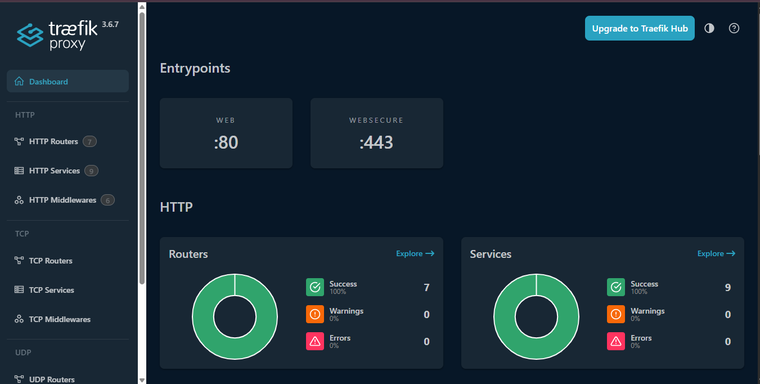
Task: Open the help question mark icon
Action: [734, 28]
